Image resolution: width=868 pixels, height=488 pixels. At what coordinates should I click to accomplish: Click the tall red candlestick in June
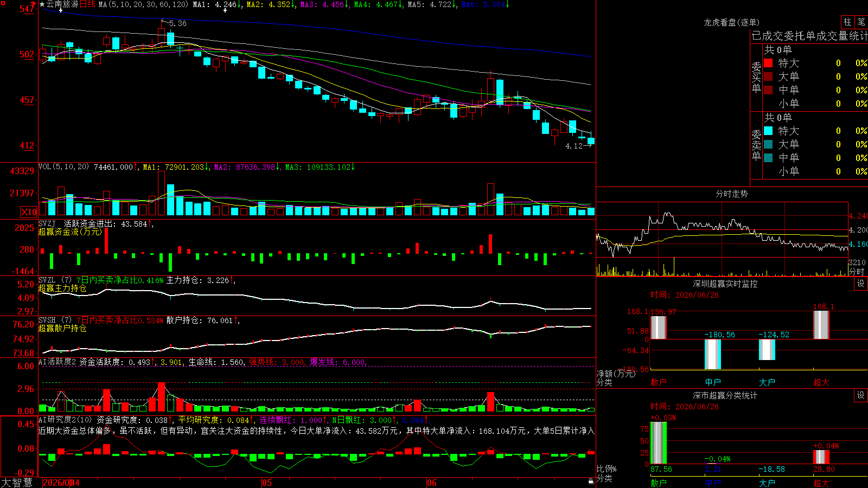[491, 89]
